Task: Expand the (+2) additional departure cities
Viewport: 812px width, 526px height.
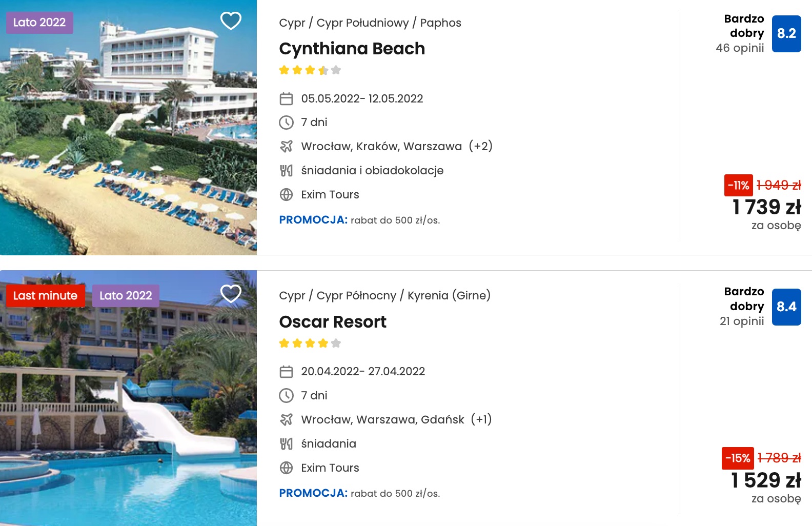Action: [x=481, y=146]
